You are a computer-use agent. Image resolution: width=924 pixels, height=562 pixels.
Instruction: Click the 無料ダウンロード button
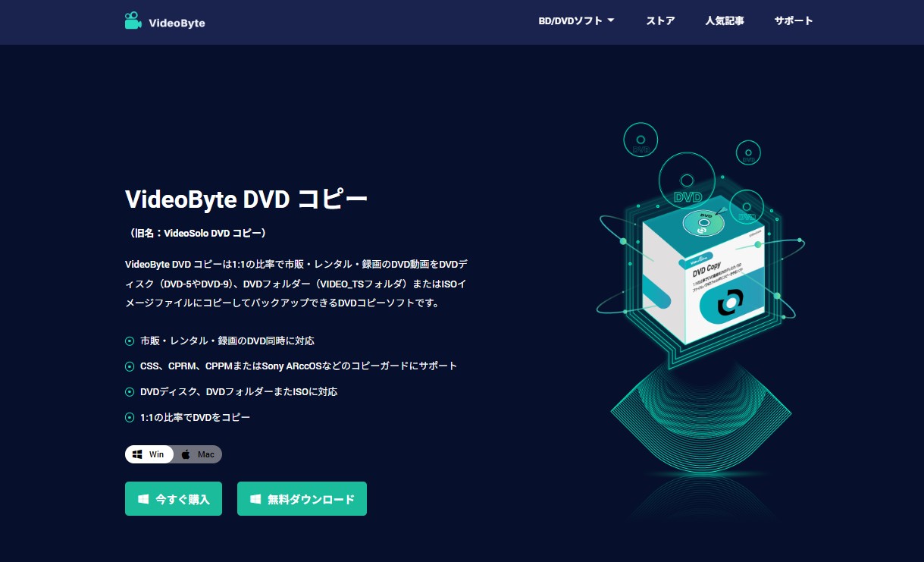pyautogui.click(x=302, y=499)
